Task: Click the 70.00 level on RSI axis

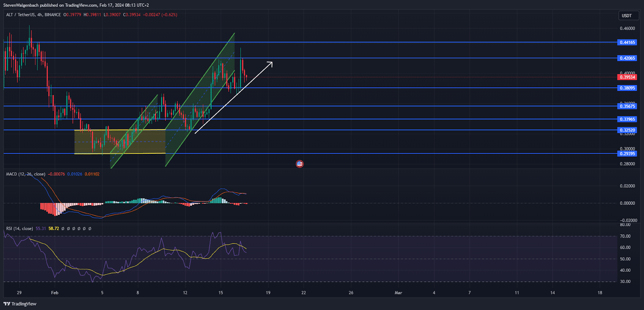Action: [x=625, y=236]
